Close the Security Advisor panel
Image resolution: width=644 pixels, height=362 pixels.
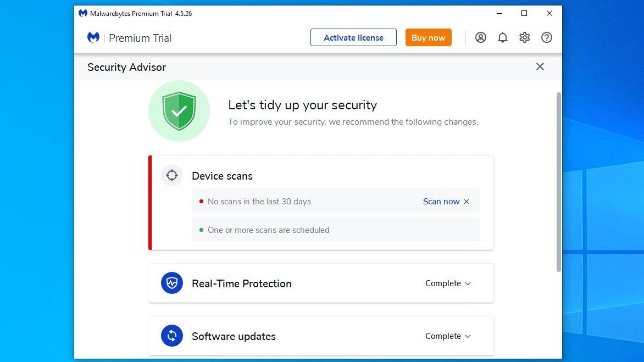[x=540, y=66]
